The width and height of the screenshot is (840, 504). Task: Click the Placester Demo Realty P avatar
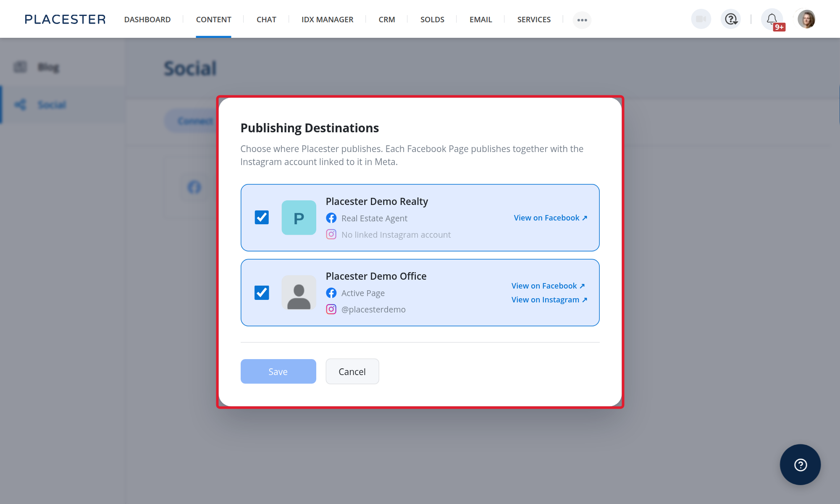tap(299, 218)
